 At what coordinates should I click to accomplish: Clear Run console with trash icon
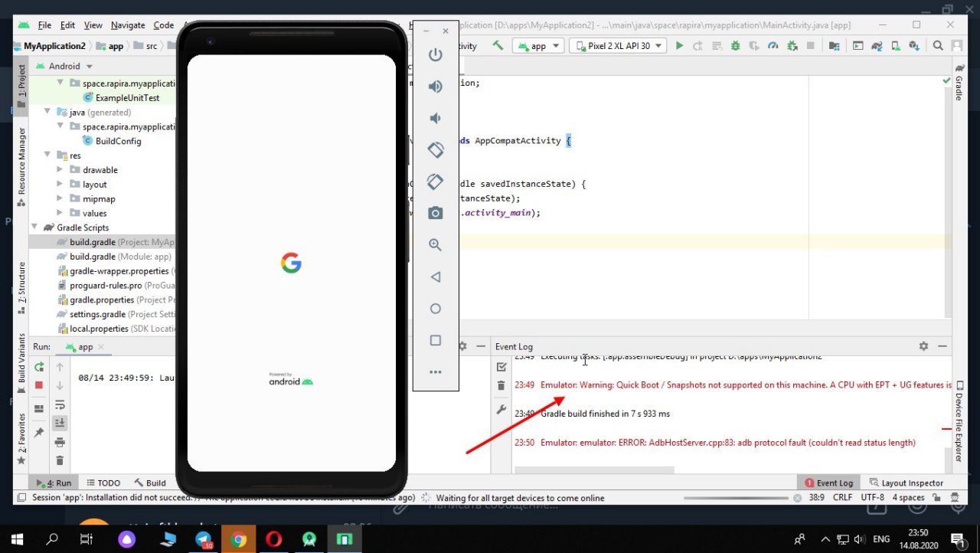[60, 460]
